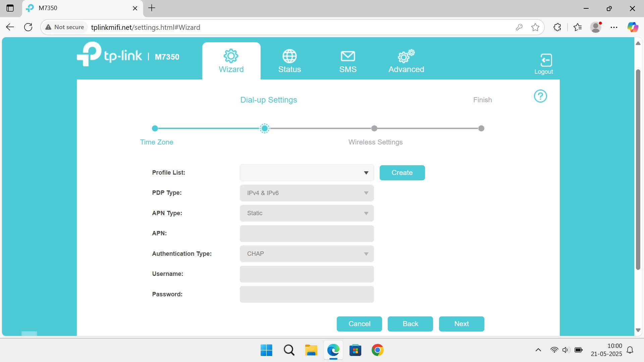Add this page to favorites star
The width and height of the screenshot is (644, 362).
pyautogui.click(x=535, y=27)
